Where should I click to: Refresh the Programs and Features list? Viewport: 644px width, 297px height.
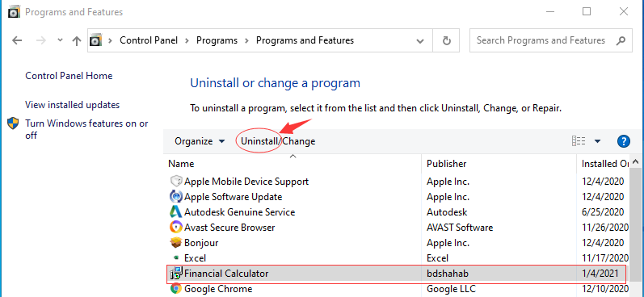[x=447, y=40]
